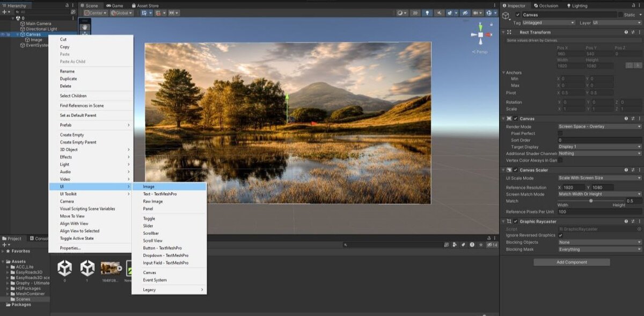
Task: Select the Hand tool in Scene overlay
Action: (x=85, y=27)
